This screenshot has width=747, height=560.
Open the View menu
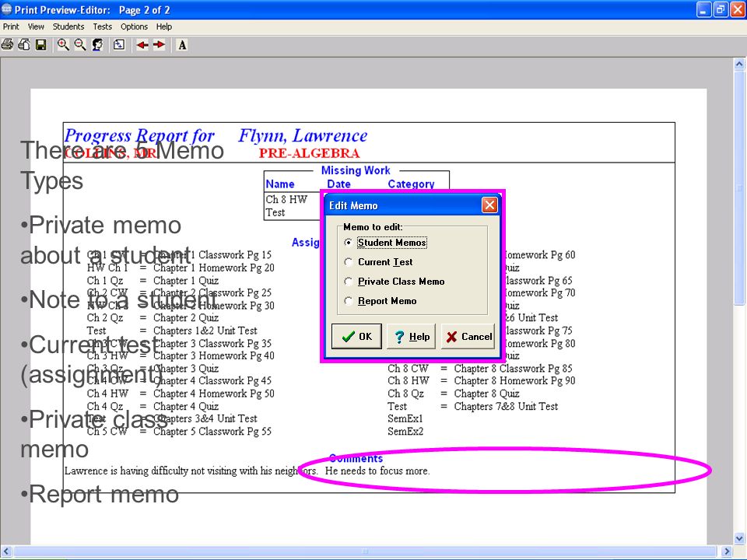click(36, 26)
